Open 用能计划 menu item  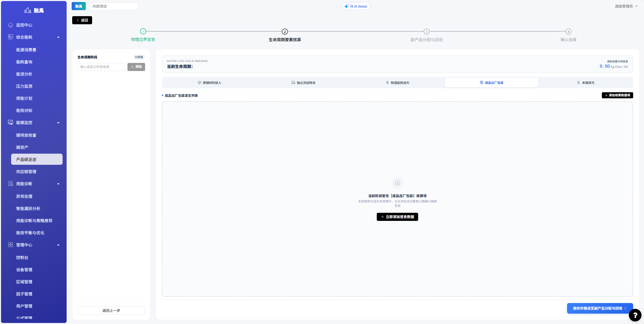click(x=37, y=98)
